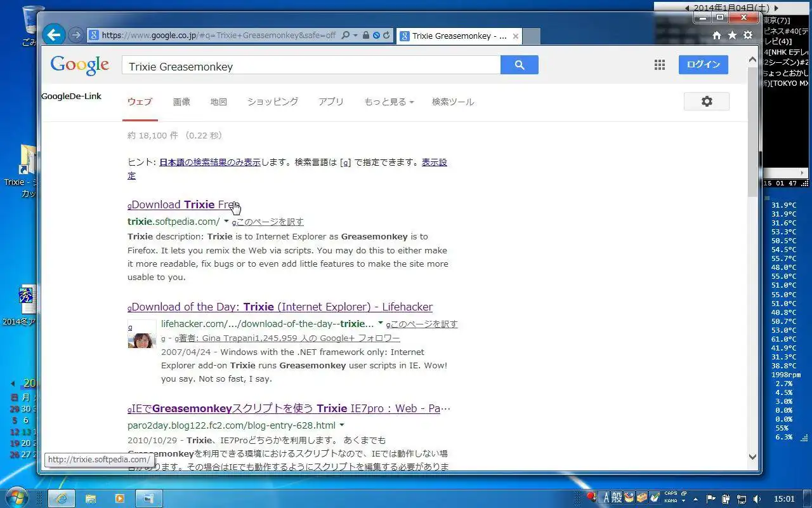Image resolution: width=812 pixels, height=508 pixels.
Task: Expand the もっと見る menu
Action: [x=389, y=102]
